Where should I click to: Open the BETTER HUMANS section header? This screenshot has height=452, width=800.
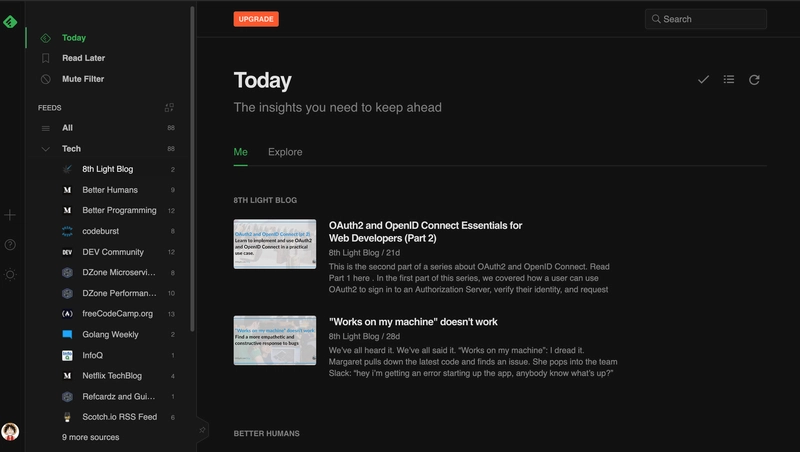[x=266, y=434]
